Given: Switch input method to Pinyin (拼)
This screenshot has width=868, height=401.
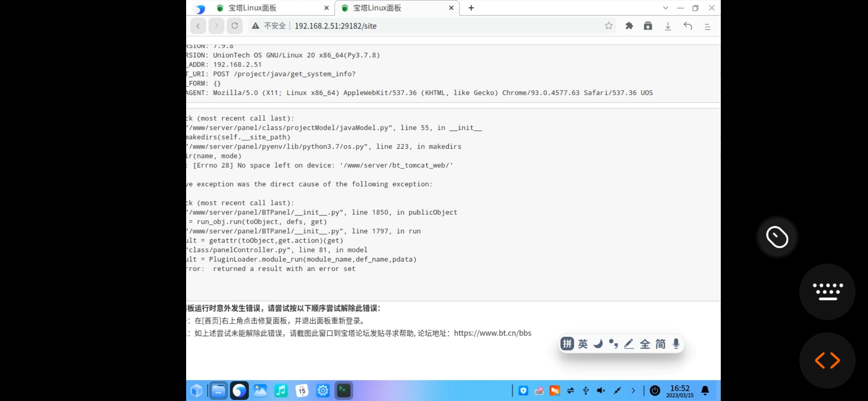Looking at the screenshot, I should click(x=567, y=344).
